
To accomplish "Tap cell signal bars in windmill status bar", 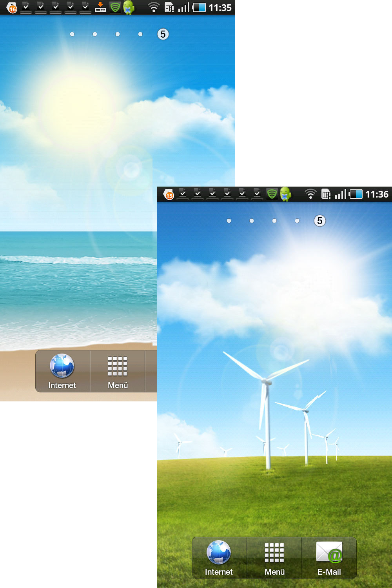I will (341, 194).
